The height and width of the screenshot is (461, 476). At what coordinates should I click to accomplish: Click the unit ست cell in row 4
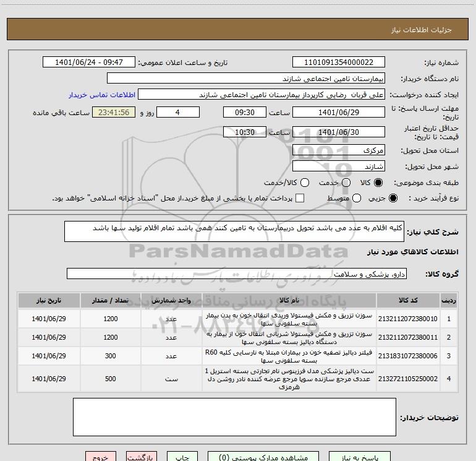coord(171,379)
